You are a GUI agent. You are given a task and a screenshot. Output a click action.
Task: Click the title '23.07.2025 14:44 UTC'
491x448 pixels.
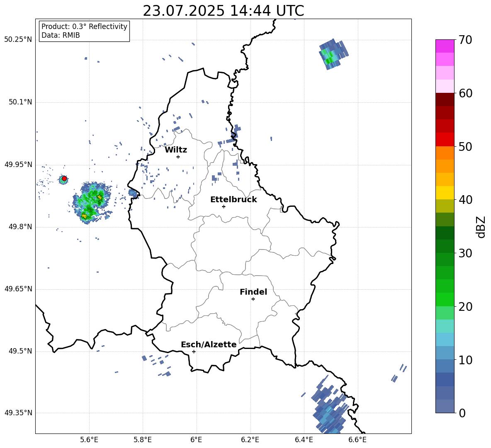223,11
